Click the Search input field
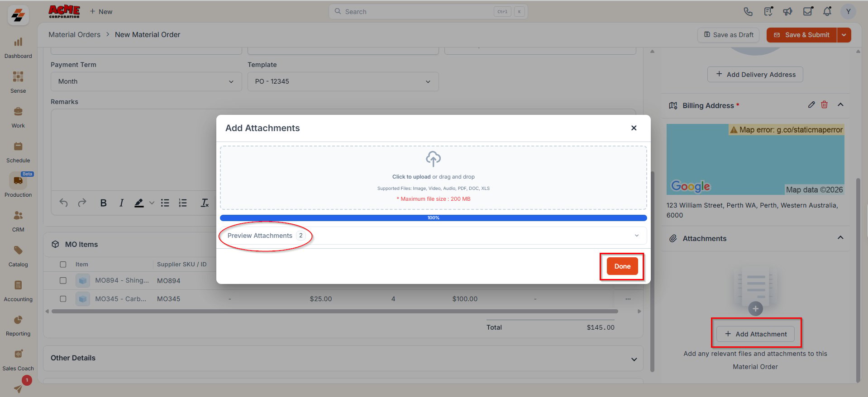Screen dimensions: 868x397 click(x=428, y=12)
